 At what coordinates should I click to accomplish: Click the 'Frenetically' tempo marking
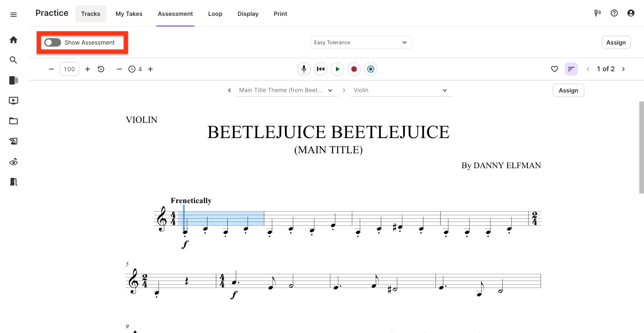pyautogui.click(x=191, y=201)
